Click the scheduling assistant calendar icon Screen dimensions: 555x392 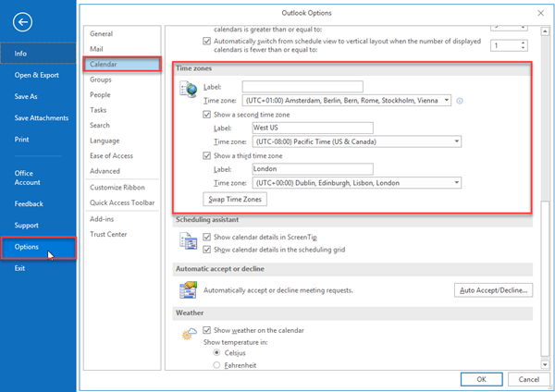[188, 241]
